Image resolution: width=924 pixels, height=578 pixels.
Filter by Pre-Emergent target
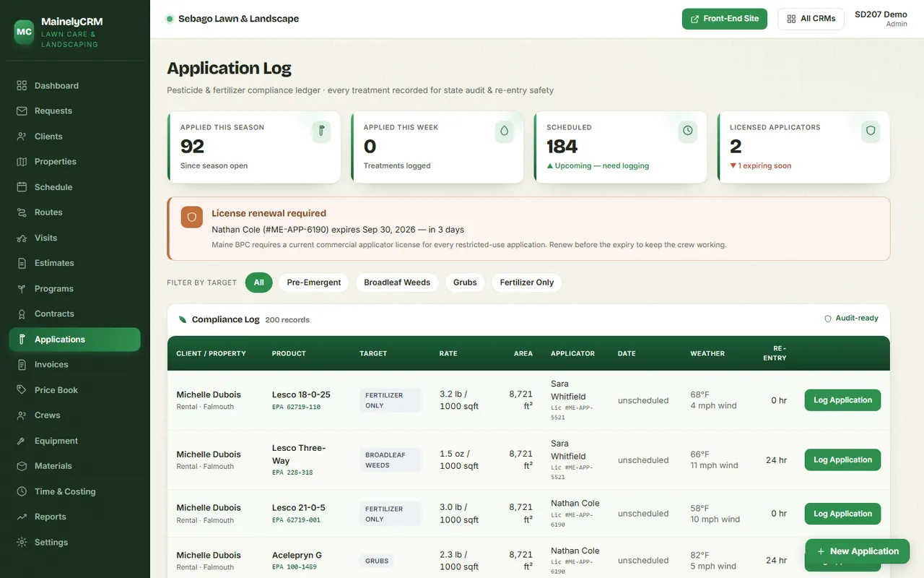point(314,282)
